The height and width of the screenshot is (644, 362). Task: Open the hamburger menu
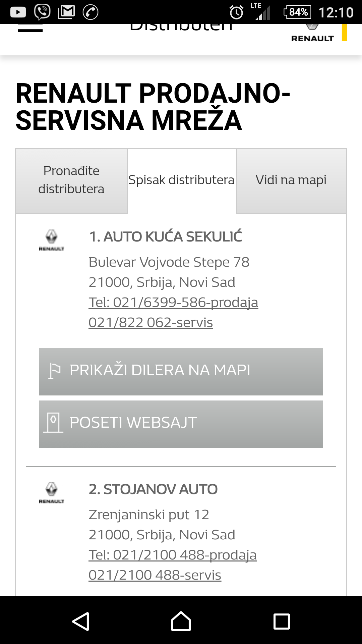(30, 30)
